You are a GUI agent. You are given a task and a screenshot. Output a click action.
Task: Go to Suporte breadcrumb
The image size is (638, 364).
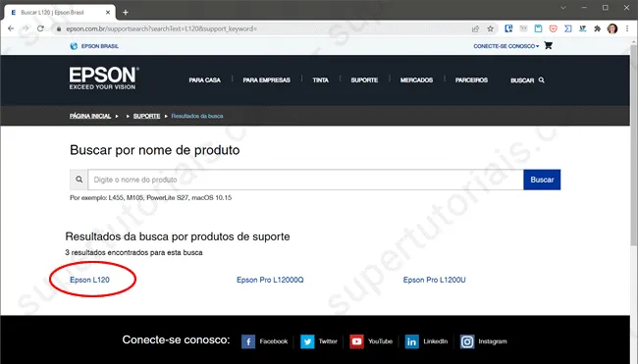[x=146, y=116]
